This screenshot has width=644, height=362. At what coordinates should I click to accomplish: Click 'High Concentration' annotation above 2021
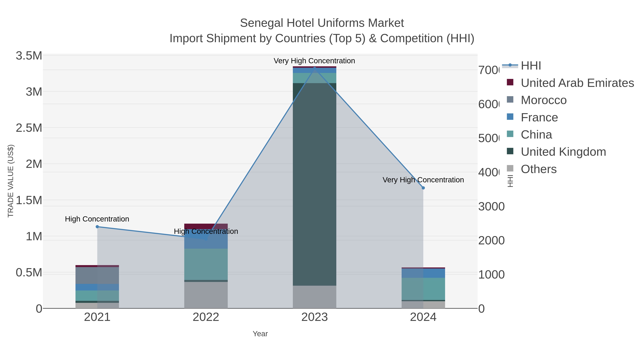(x=97, y=219)
